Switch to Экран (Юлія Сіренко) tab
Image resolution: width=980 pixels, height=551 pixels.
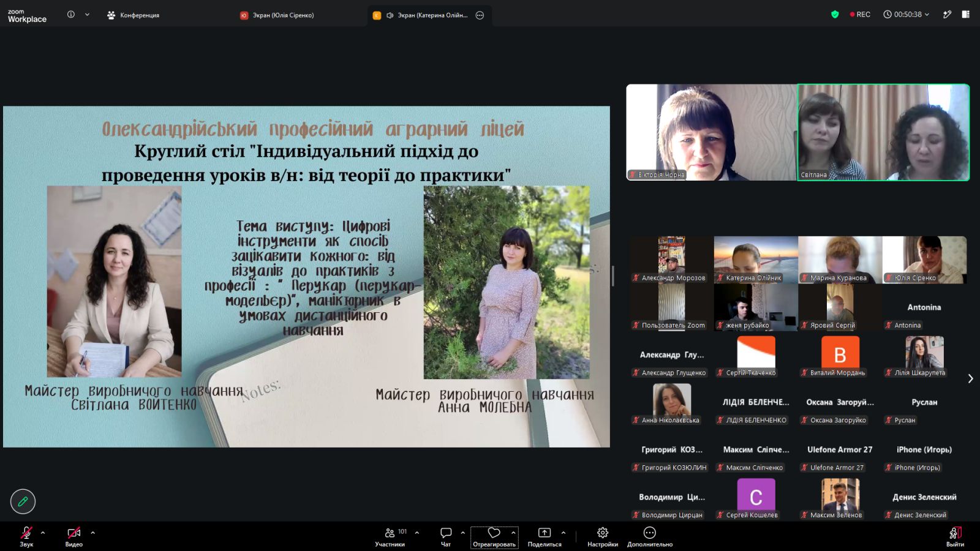click(x=277, y=15)
